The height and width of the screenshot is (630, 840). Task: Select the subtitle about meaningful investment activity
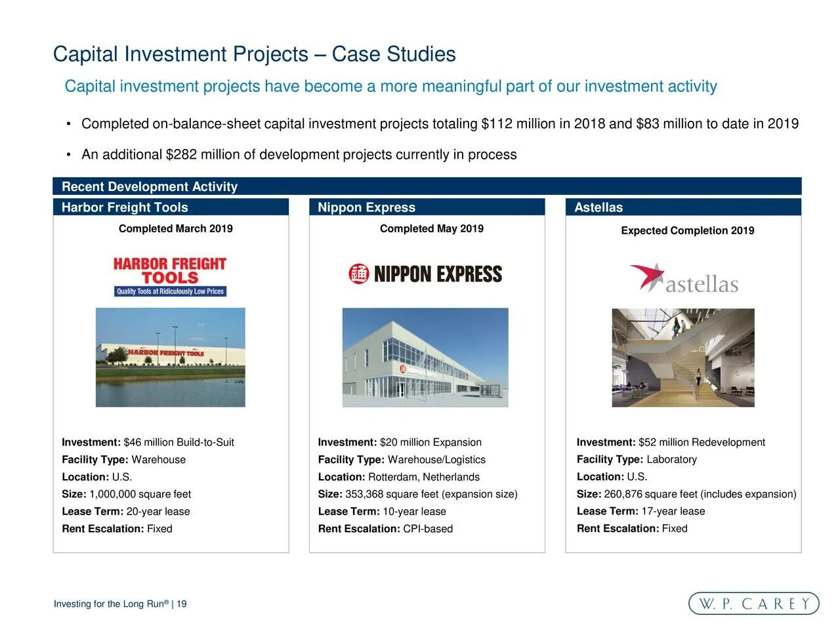[390, 87]
